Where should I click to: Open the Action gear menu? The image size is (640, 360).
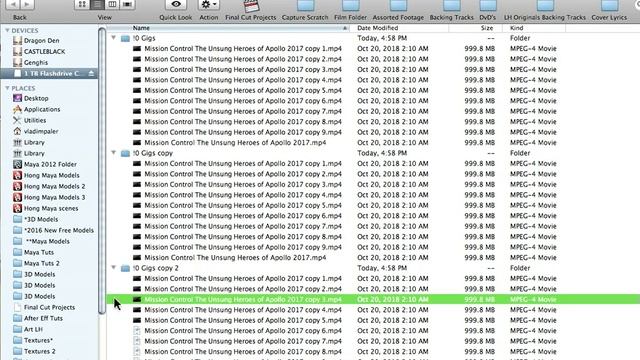coord(209,4)
